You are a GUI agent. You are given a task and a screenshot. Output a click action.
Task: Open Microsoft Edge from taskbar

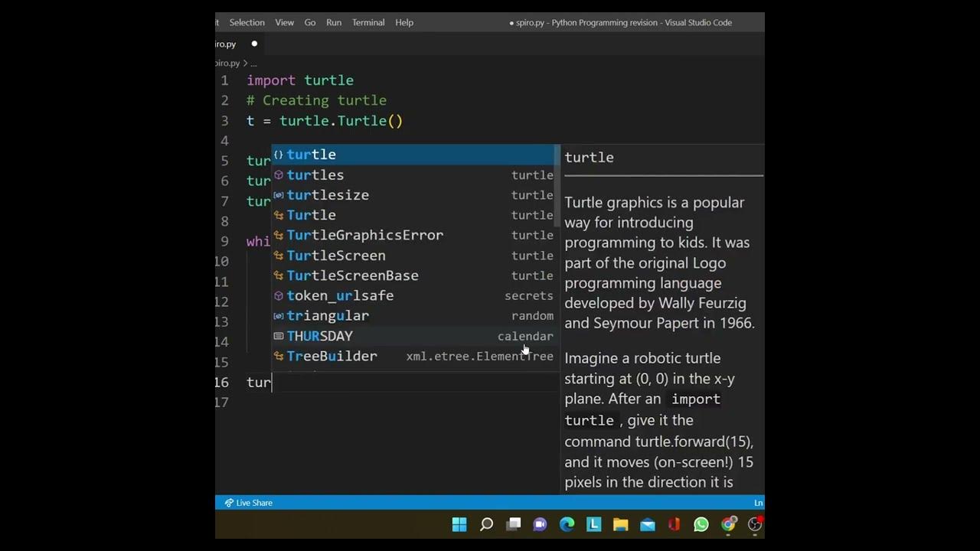point(567,524)
